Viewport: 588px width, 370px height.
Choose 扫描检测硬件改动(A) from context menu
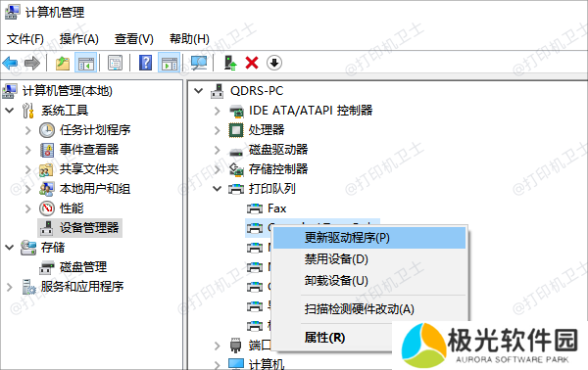coord(369,309)
